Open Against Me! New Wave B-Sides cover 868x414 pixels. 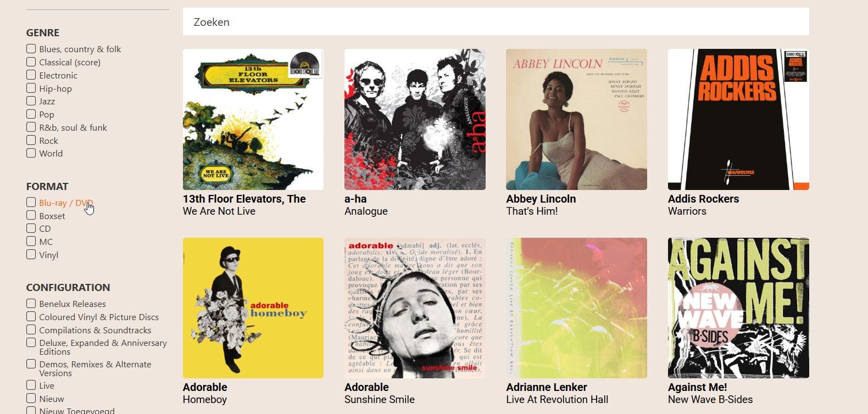738,308
